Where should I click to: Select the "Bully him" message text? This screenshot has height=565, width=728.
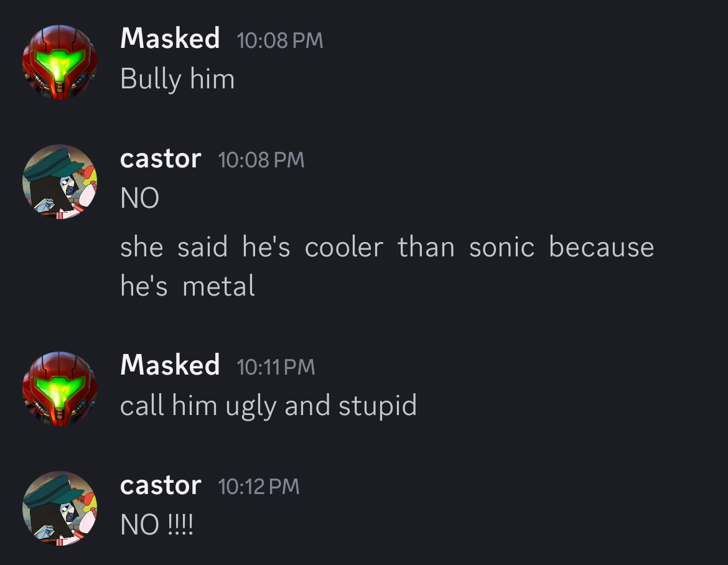pos(177,79)
